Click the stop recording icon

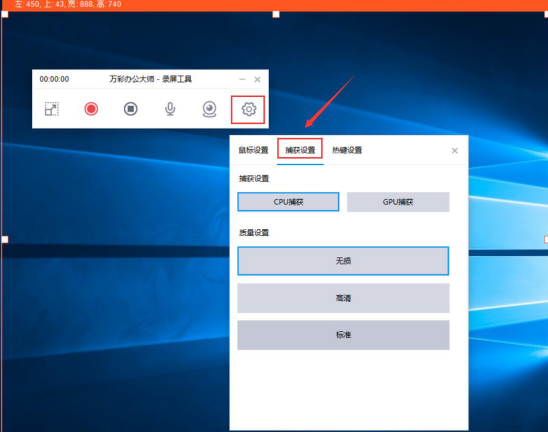click(x=131, y=109)
